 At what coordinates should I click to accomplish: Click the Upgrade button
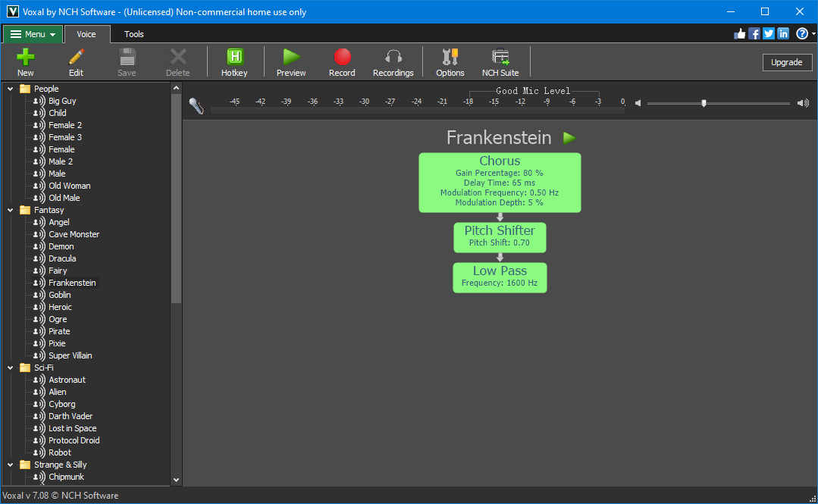[x=787, y=62]
